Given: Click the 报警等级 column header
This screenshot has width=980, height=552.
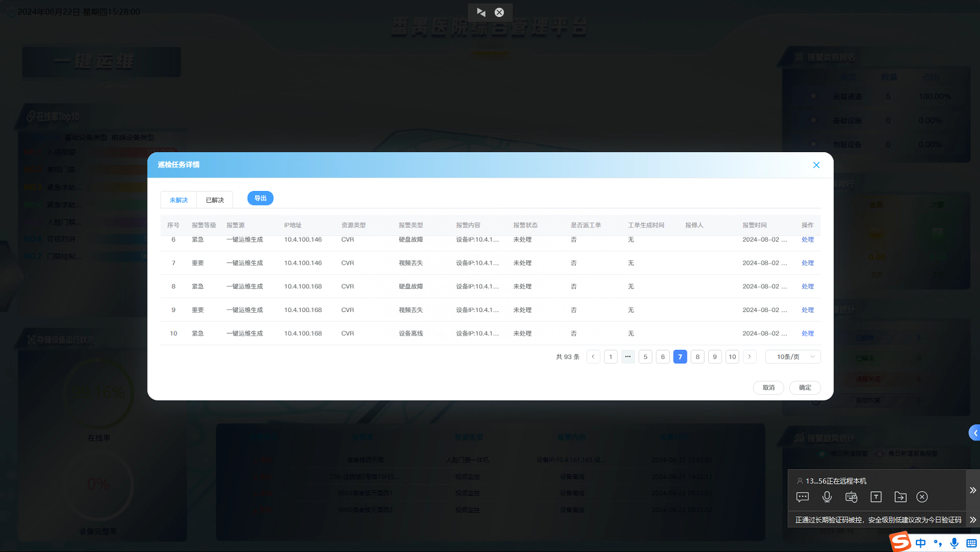Looking at the screenshot, I should 204,225.
